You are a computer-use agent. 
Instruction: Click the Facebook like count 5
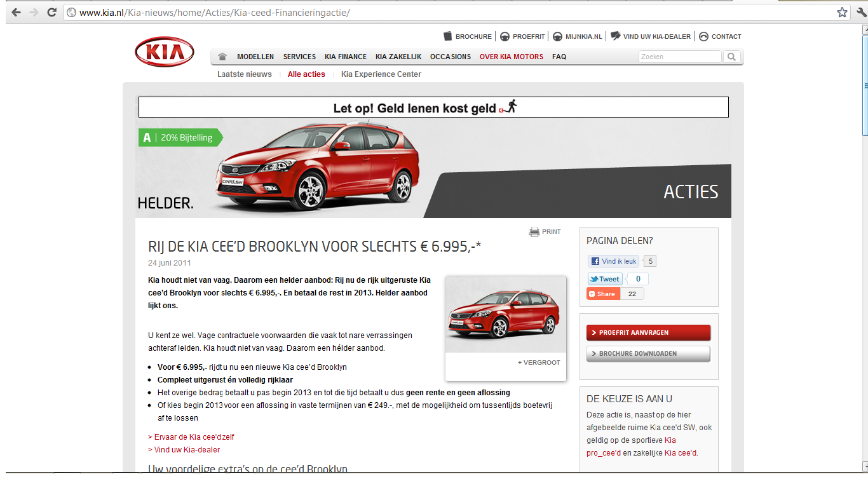click(x=650, y=261)
